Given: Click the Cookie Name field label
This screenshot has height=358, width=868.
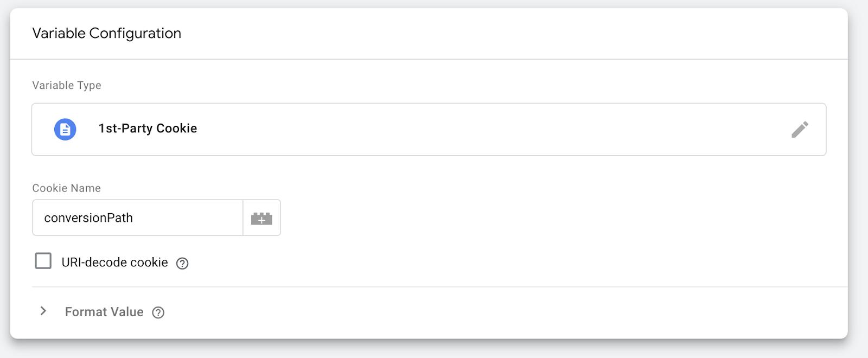Looking at the screenshot, I should 66,188.
